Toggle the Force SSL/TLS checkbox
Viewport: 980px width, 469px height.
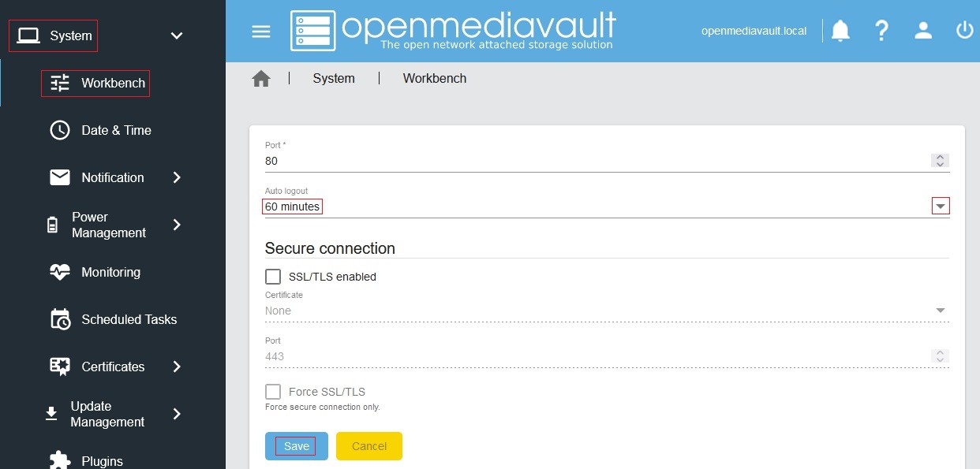click(x=273, y=392)
